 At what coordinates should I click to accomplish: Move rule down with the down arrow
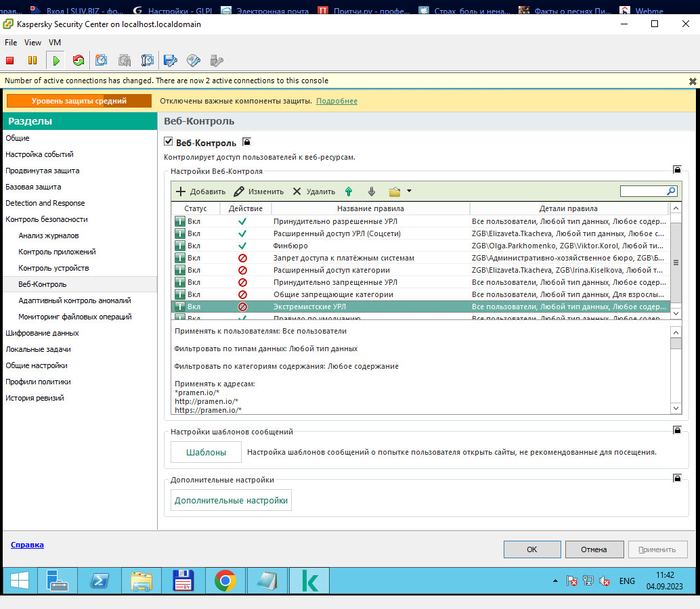tap(371, 191)
